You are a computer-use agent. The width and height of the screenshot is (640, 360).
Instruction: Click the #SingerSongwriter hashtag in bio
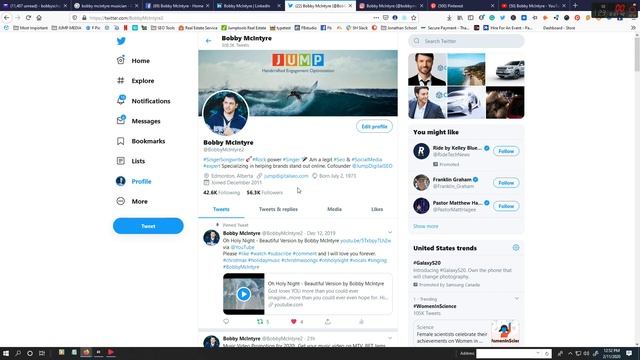point(224,160)
